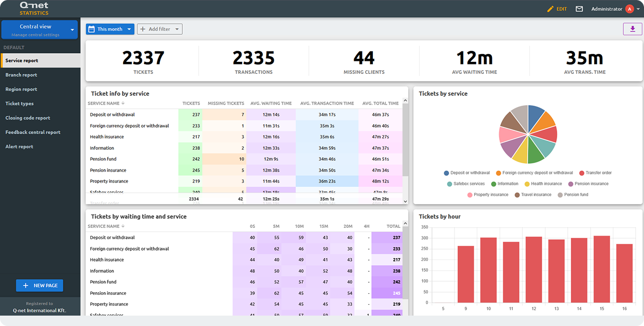Click the pencil Edit icon

coord(551,9)
